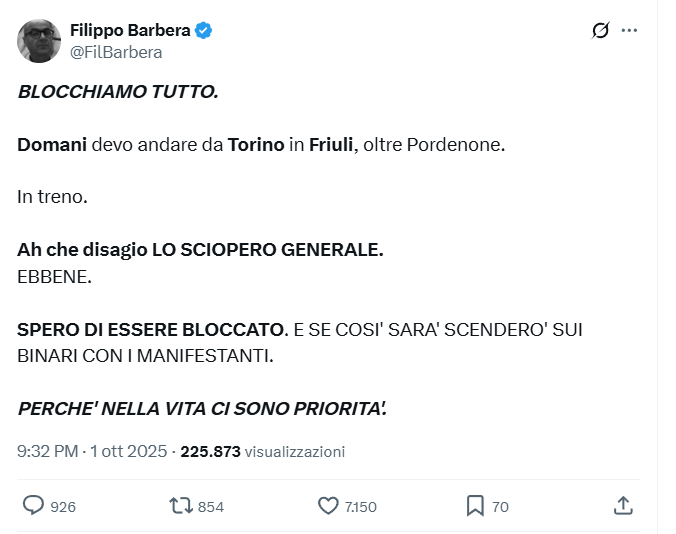Click the share upload arrow icon
676x534 pixels.
click(x=623, y=506)
